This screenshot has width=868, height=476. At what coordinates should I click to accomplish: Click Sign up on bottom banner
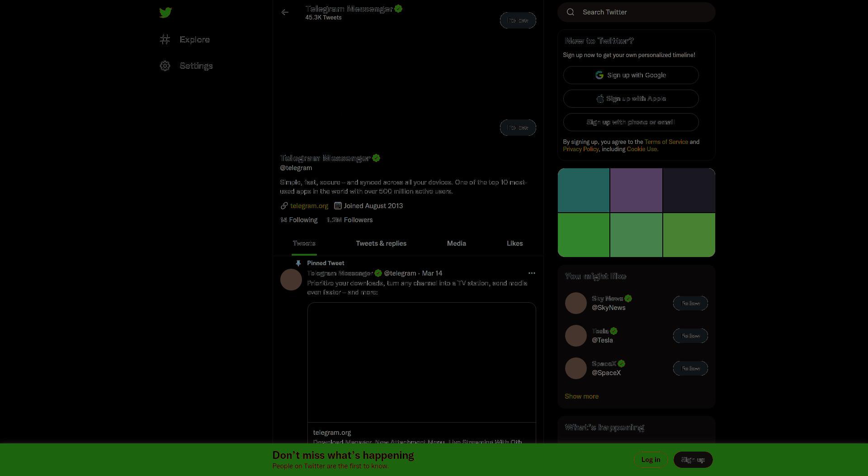(693, 460)
